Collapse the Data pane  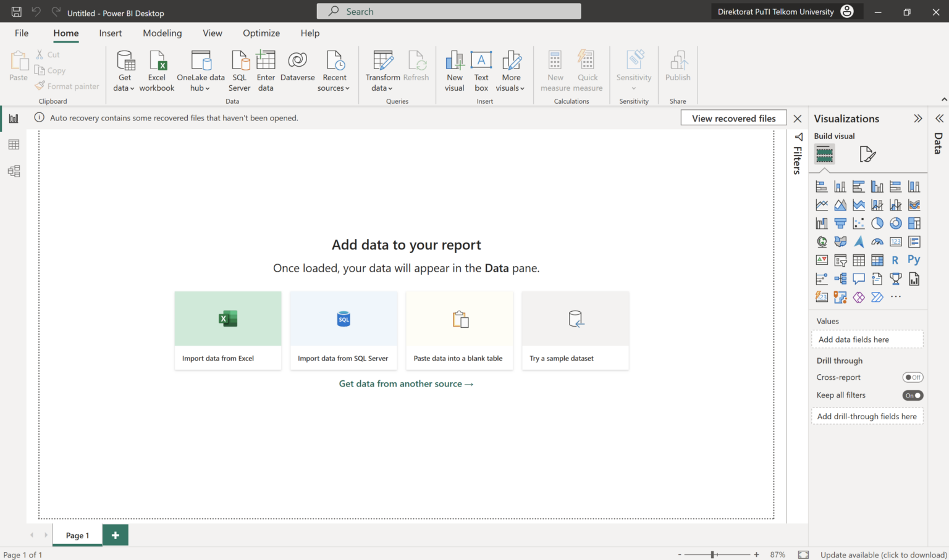click(x=940, y=119)
